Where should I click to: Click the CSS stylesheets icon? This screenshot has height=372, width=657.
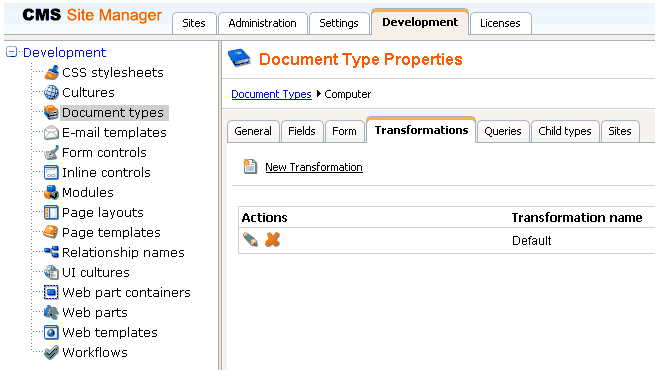[51, 72]
